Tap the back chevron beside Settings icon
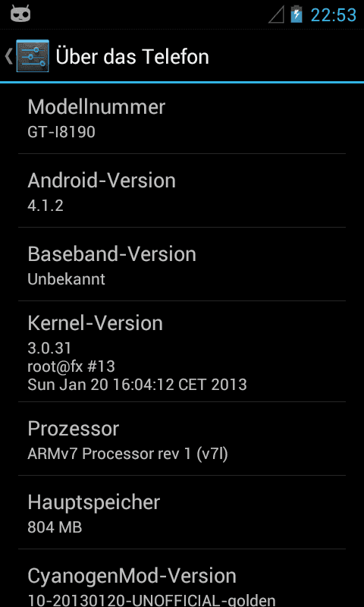This screenshot has height=607, width=364. coord(8,56)
